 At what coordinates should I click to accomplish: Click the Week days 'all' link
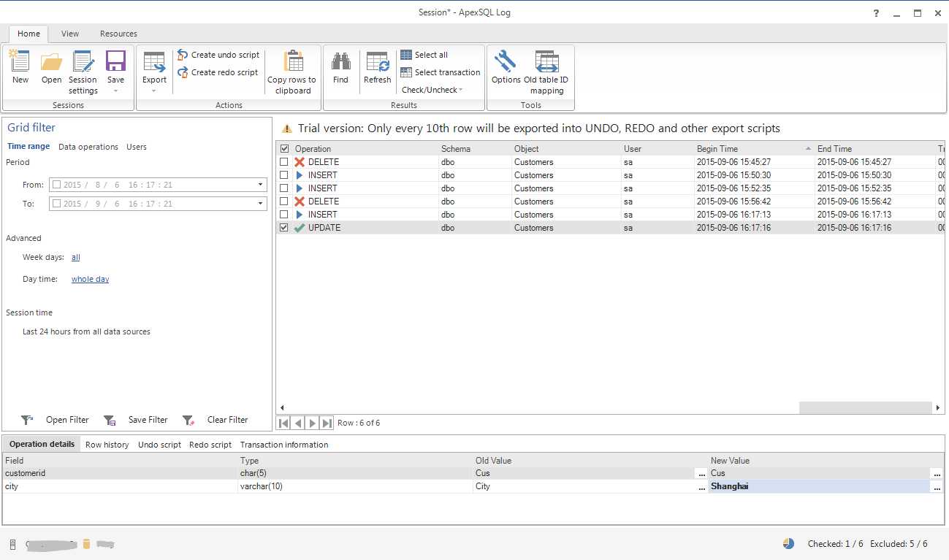[76, 258]
